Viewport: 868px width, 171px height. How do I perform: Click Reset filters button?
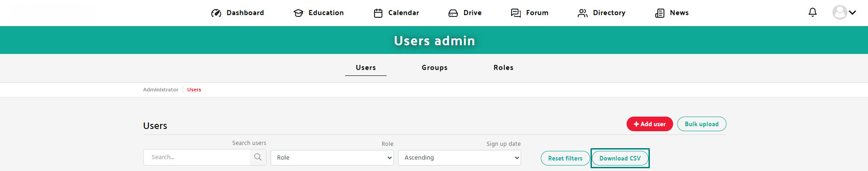pos(565,158)
